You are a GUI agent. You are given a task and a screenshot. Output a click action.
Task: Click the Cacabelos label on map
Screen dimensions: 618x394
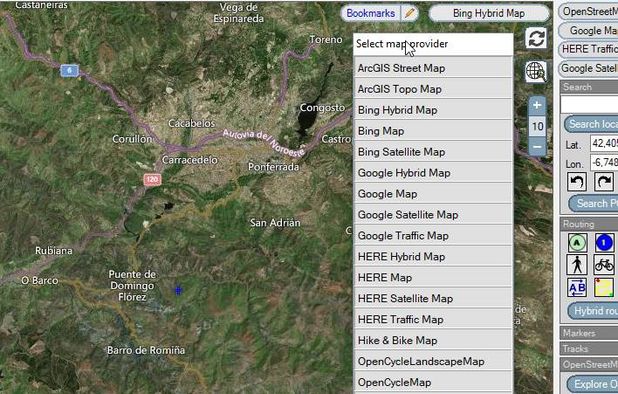(192, 123)
